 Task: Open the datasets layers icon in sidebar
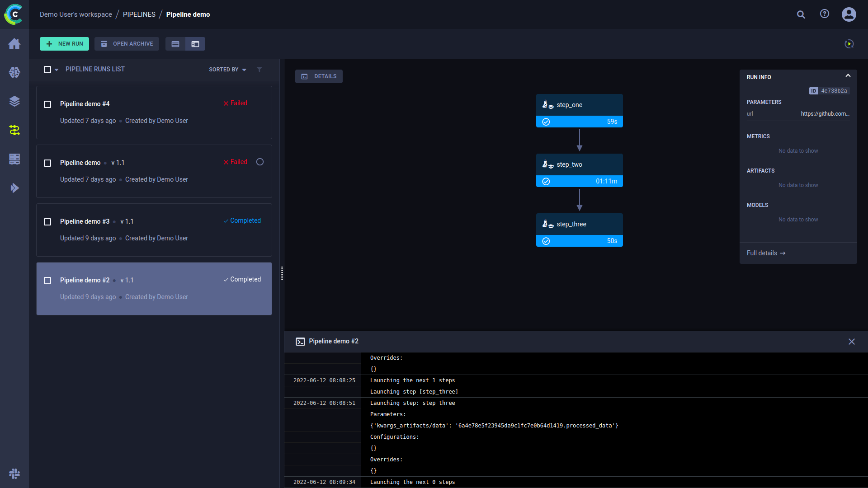(x=14, y=101)
